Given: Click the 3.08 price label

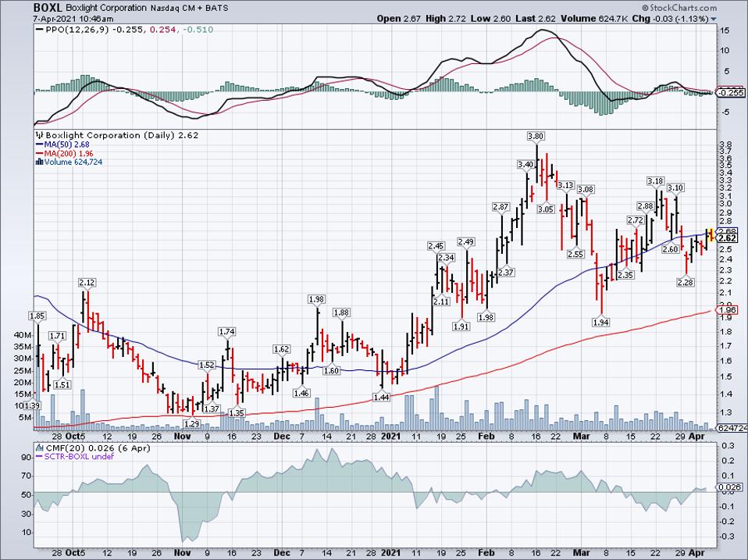Looking at the screenshot, I should 586,189.
